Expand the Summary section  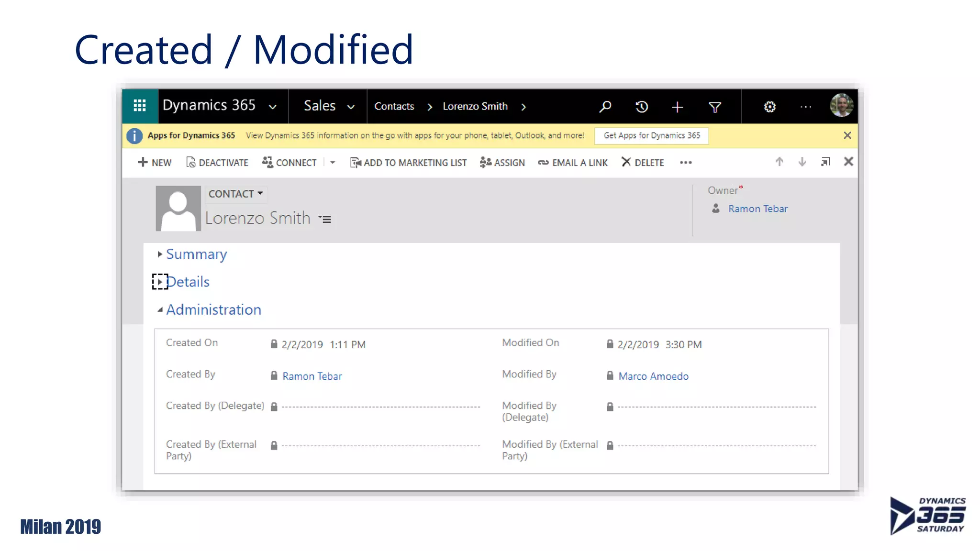[x=196, y=254]
